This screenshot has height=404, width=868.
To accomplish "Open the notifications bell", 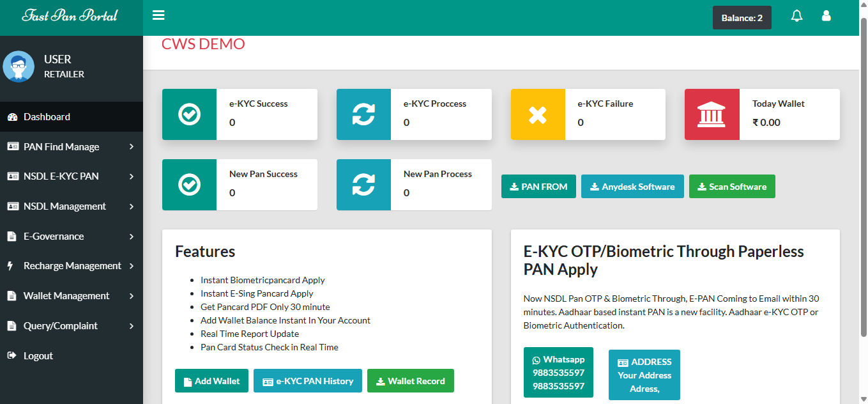I will click(x=796, y=17).
